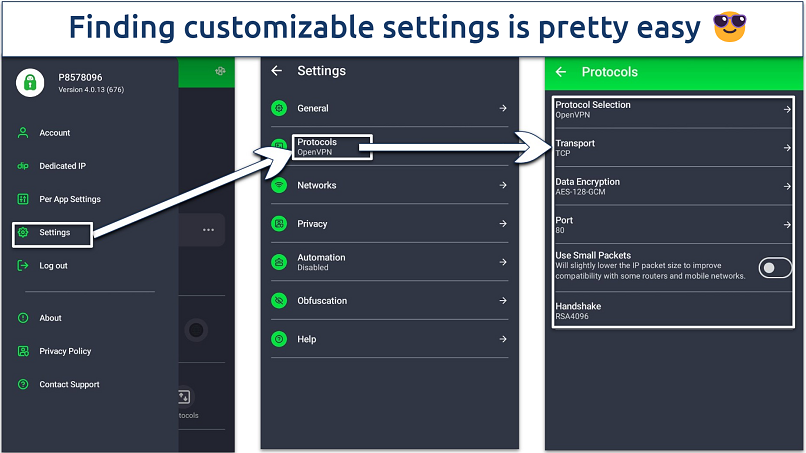This screenshot has height=453, width=806.
Task: Expand the Protocol Selection option arrow
Action: 788,109
